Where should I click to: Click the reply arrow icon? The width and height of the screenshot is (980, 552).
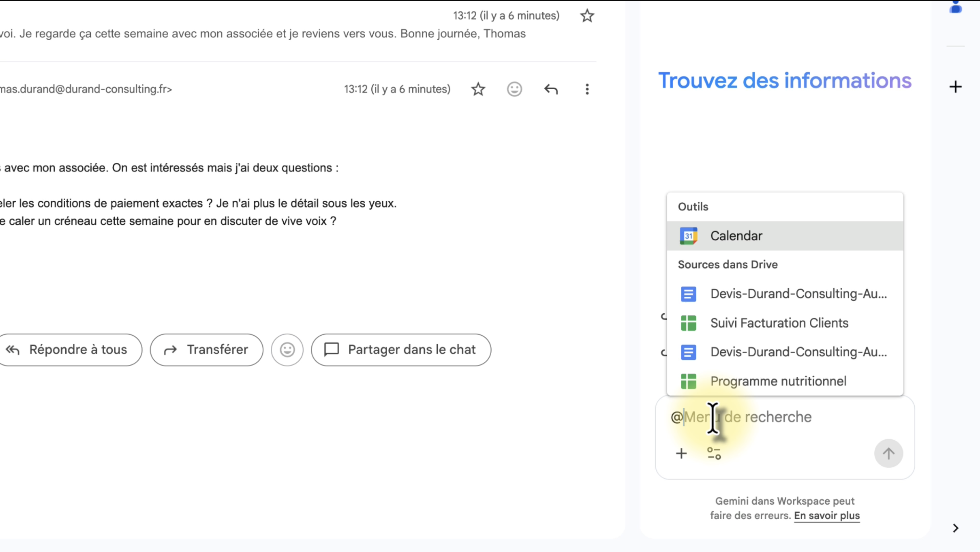(550, 89)
